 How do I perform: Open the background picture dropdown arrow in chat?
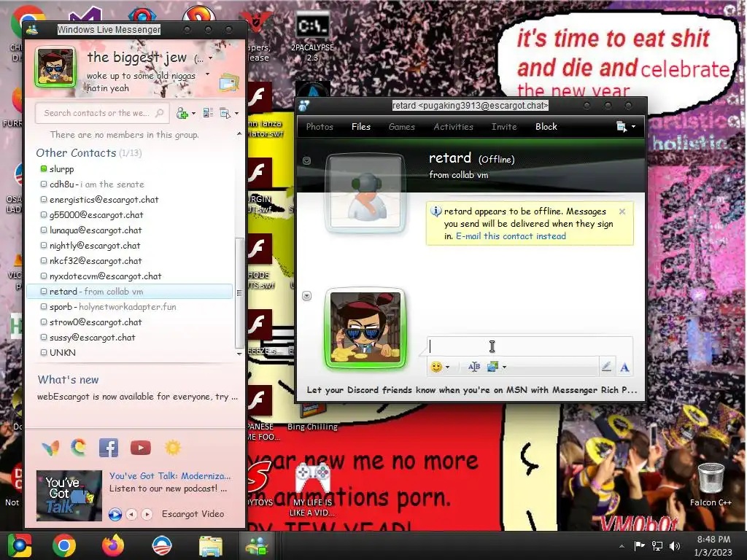click(x=505, y=367)
